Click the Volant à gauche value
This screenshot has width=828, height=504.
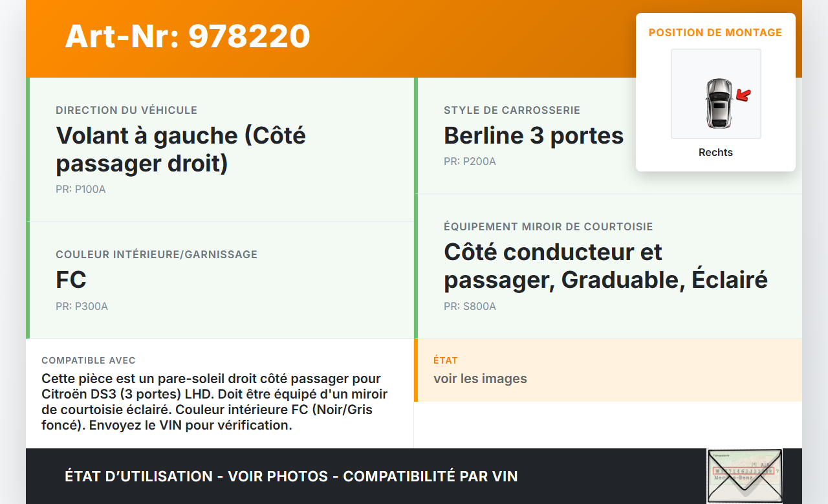(181, 149)
